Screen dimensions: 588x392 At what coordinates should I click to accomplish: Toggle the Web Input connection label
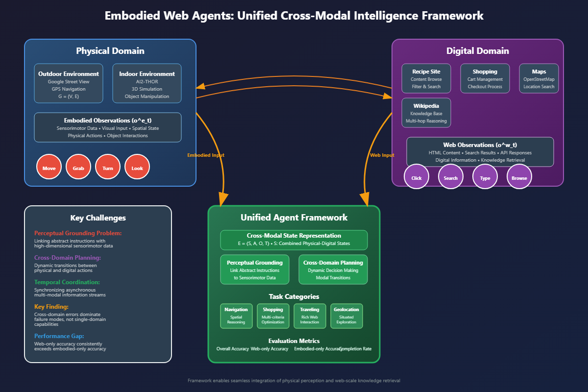pyautogui.click(x=382, y=155)
